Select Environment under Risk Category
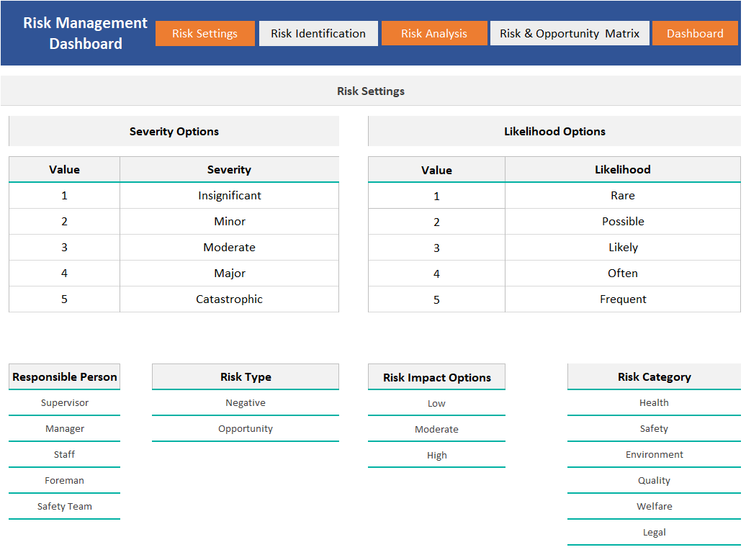Screen dimensions: 746x560 click(654, 454)
